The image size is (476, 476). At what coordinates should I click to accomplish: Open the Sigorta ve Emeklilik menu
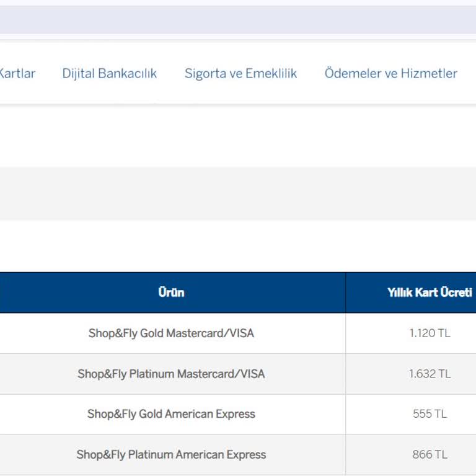point(240,74)
